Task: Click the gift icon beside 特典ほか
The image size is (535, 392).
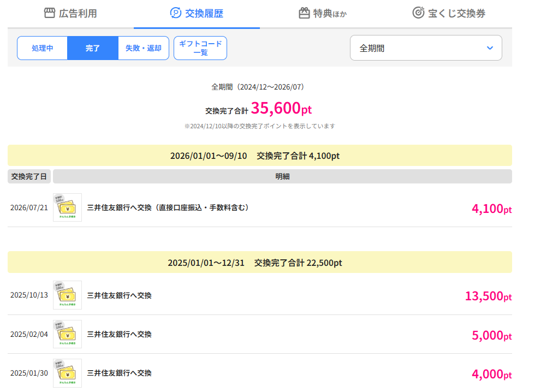Action: point(304,13)
